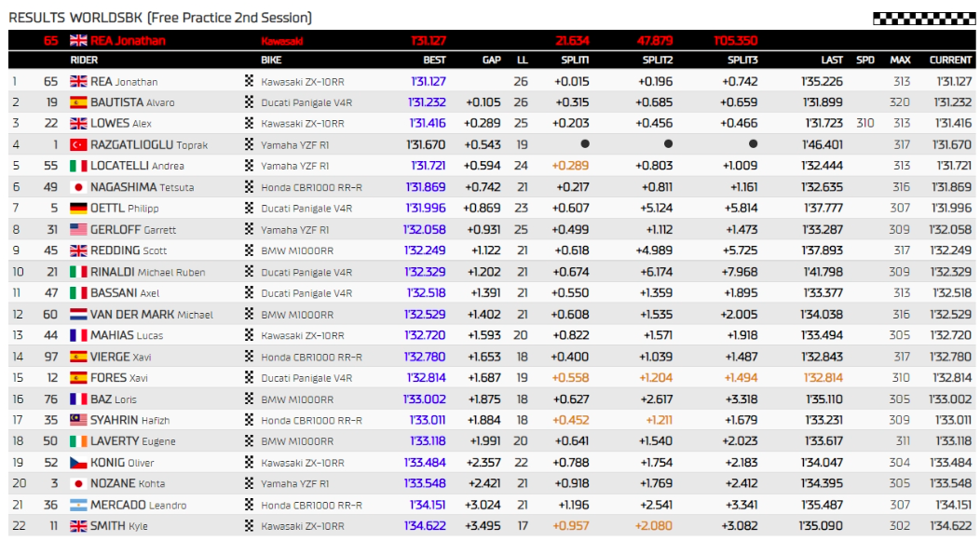
Task: Click the Malaysian flag beside SYAHRIN
Action: tap(78, 420)
